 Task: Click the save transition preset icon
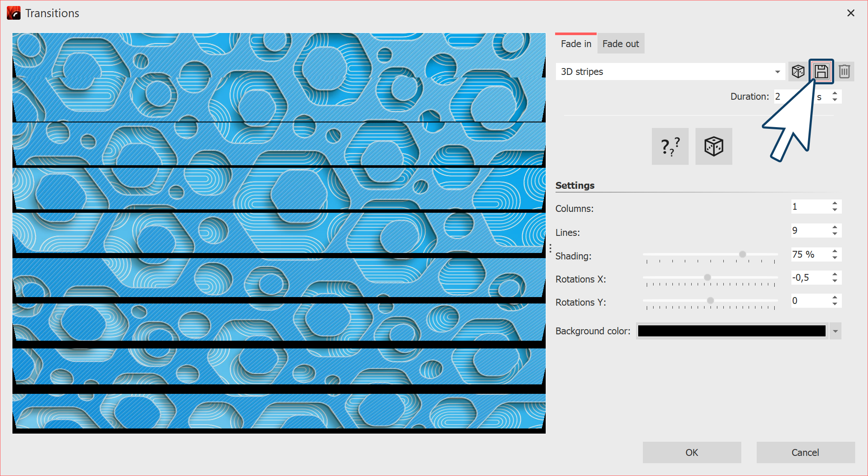[x=821, y=71]
